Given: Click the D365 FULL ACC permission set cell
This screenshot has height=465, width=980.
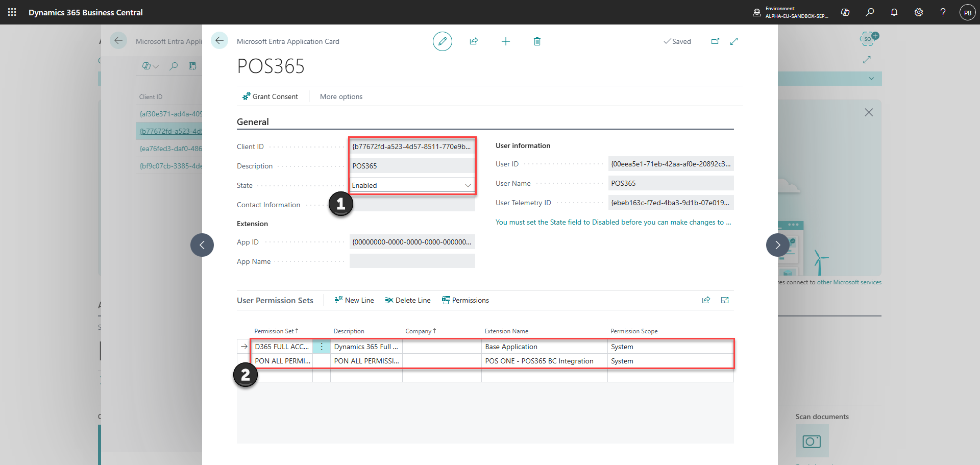Looking at the screenshot, I should tap(282, 347).
